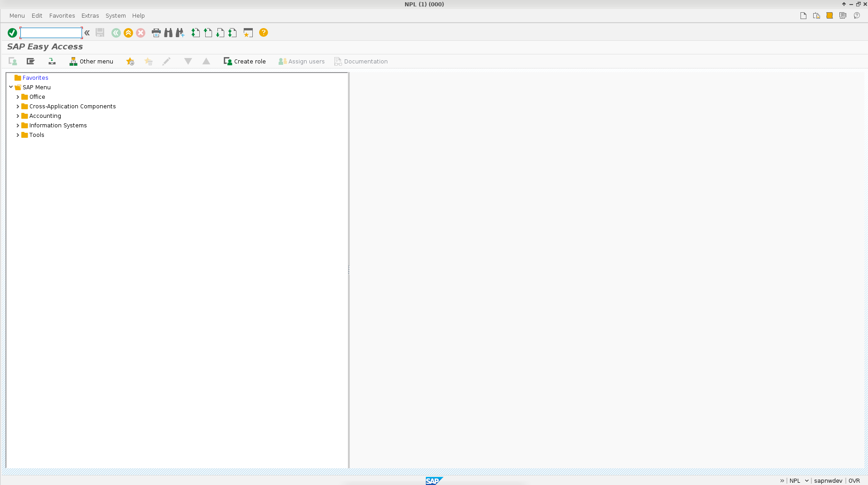This screenshot has width=868, height=485.
Task: Click the splitter handle between the panes
Action: (349, 270)
